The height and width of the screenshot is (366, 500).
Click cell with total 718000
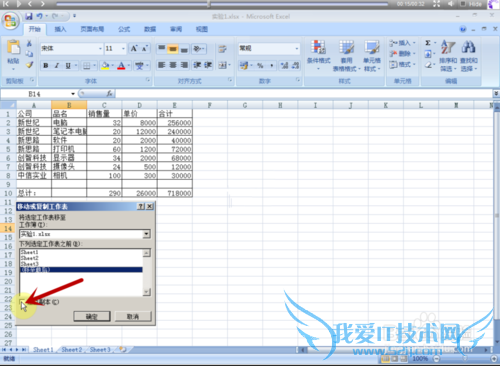coord(175,193)
